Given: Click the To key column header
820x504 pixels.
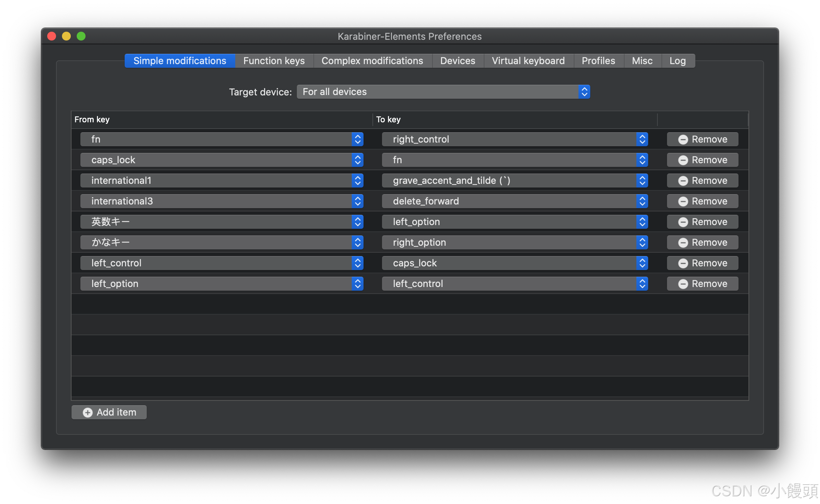Looking at the screenshot, I should click(x=515, y=119).
